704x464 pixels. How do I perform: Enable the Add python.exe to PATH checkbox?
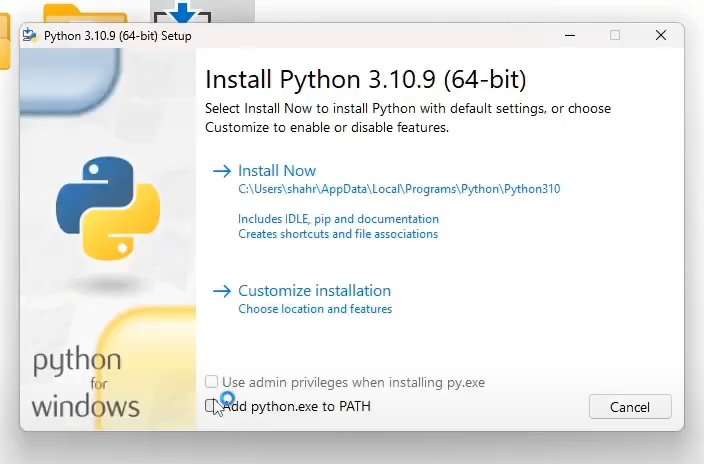(x=211, y=406)
